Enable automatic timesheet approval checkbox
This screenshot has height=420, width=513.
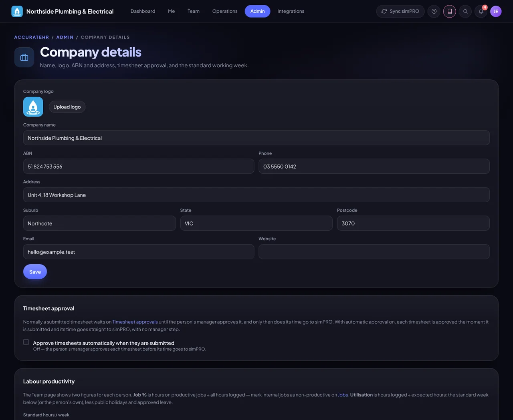26,342
